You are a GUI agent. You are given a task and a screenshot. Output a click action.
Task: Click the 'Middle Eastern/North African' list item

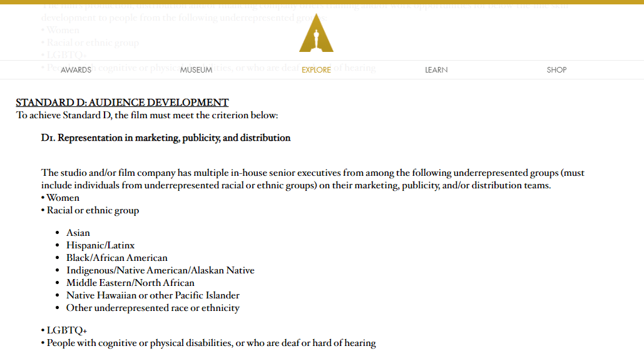tap(131, 283)
